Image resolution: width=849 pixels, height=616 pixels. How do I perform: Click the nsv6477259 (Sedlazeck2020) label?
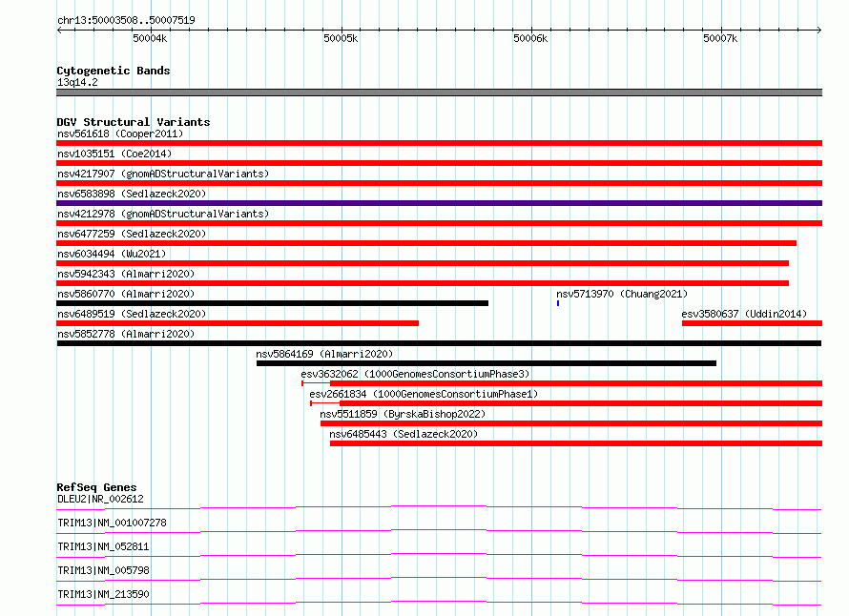point(132,234)
